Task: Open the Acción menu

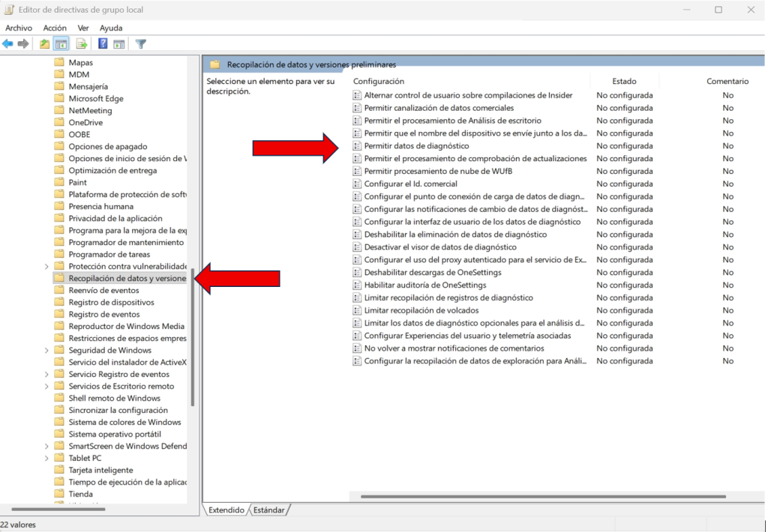Action: (x=55, y=28)
